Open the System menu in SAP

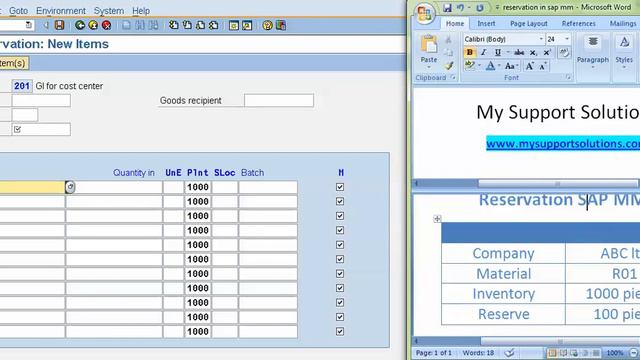click(x=109, y=11)
